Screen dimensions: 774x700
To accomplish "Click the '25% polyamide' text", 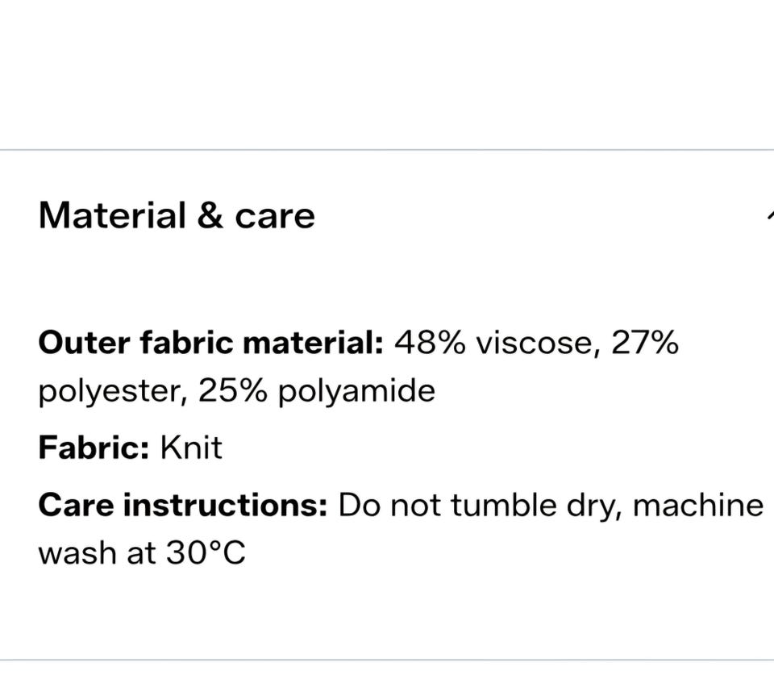I will [317, 392].
